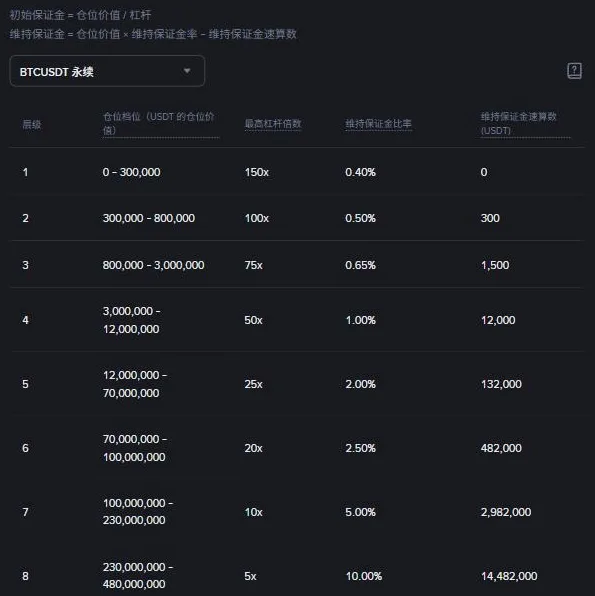Click the 仓位档位 column header

click(160, 124)
